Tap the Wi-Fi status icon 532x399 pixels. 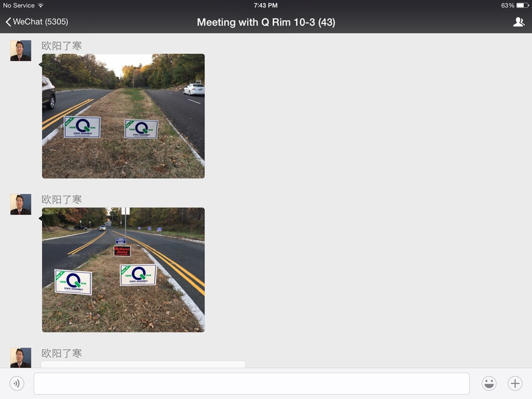(41, 5)
